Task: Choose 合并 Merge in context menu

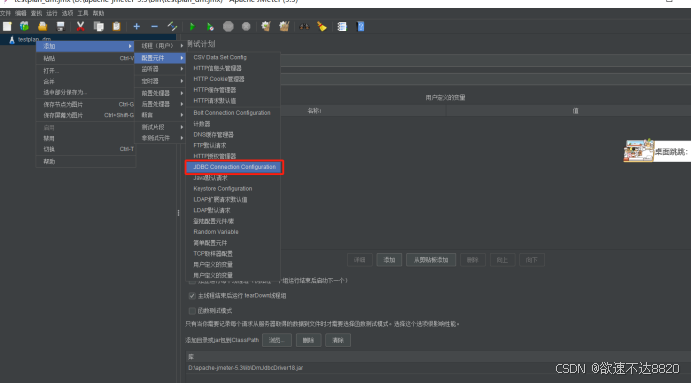Action: (x=85, y=82)
